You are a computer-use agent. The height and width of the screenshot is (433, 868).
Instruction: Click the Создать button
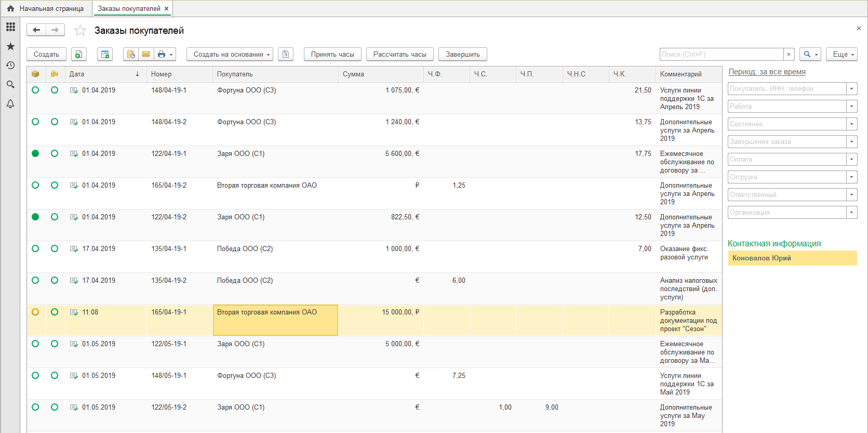[x=46, y=54]
